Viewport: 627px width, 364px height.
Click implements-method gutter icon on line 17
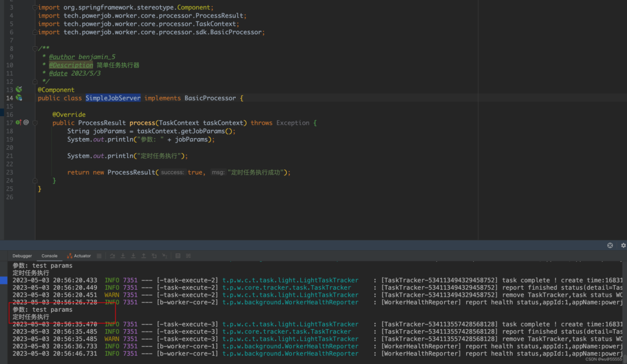(19, 122)
